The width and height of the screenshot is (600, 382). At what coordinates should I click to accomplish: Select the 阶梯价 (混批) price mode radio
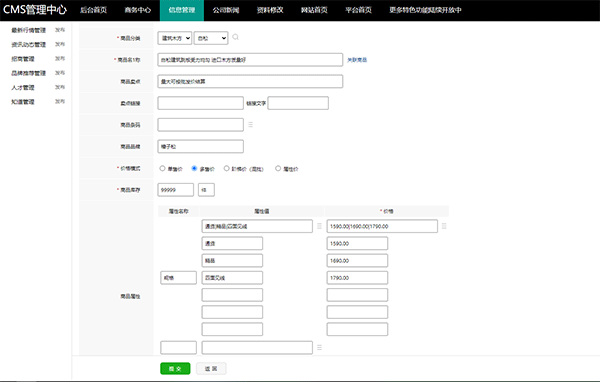227,168
